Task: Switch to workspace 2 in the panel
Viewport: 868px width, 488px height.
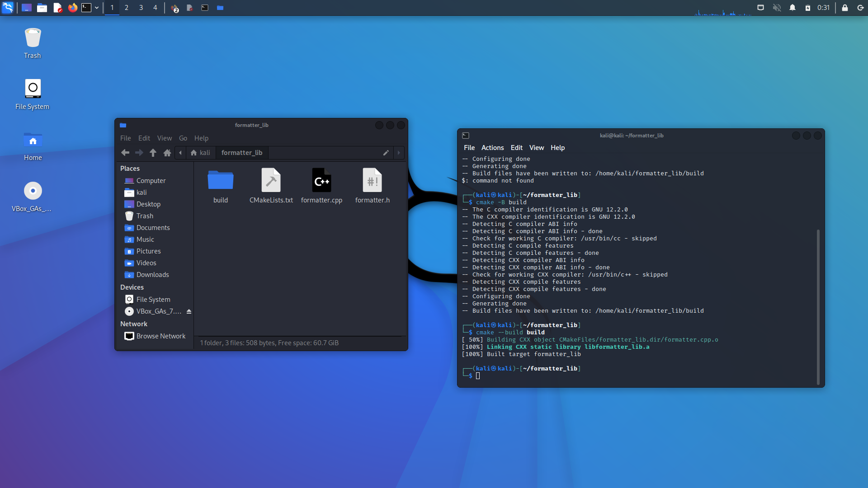Action: (127, 8)
